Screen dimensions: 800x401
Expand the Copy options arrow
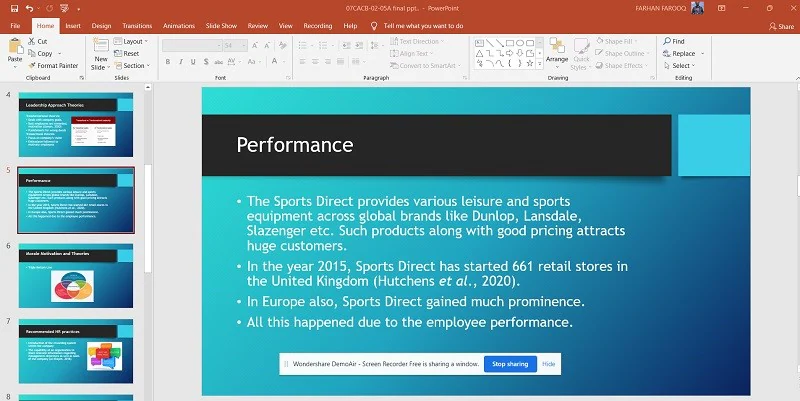coord(59,54)
